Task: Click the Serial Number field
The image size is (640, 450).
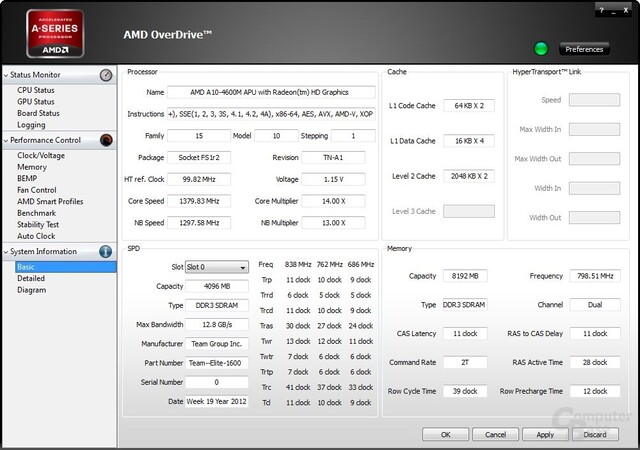Action: (x=217, y=382)
